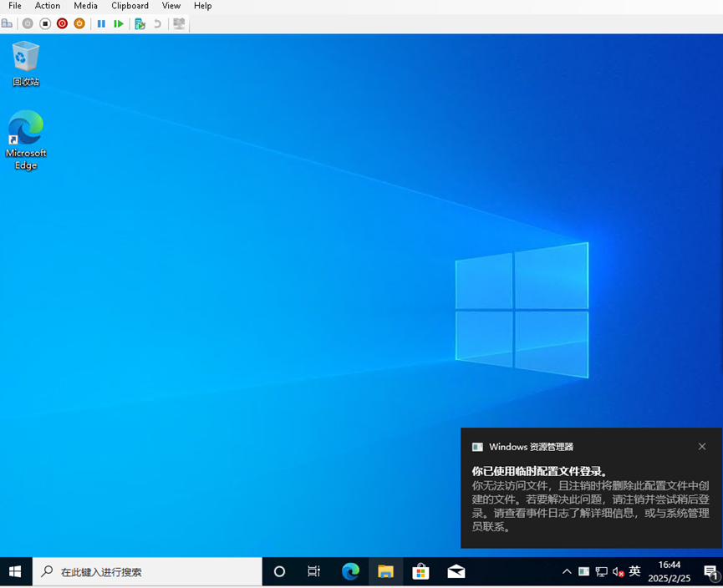The width and height of the screenshot is (723, 588).
Task: Open Microsoft Store from the taskbar
Action: (x=420, y=572)
